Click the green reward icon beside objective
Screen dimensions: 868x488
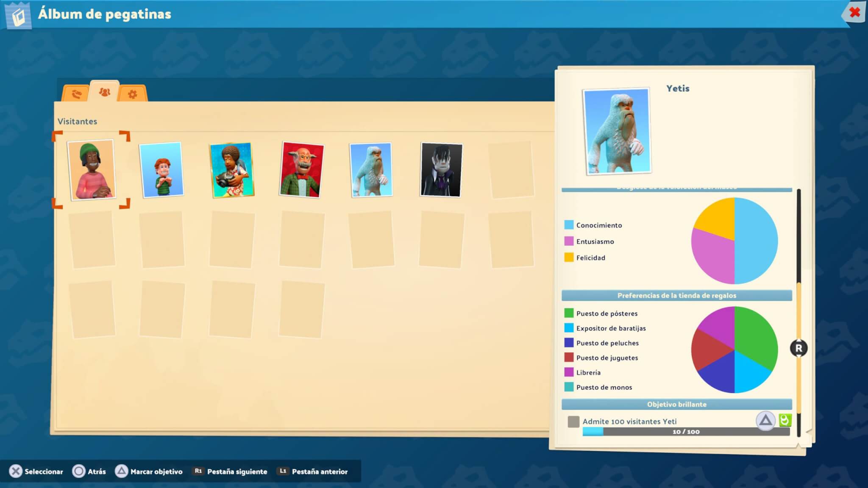click(785, 420)
